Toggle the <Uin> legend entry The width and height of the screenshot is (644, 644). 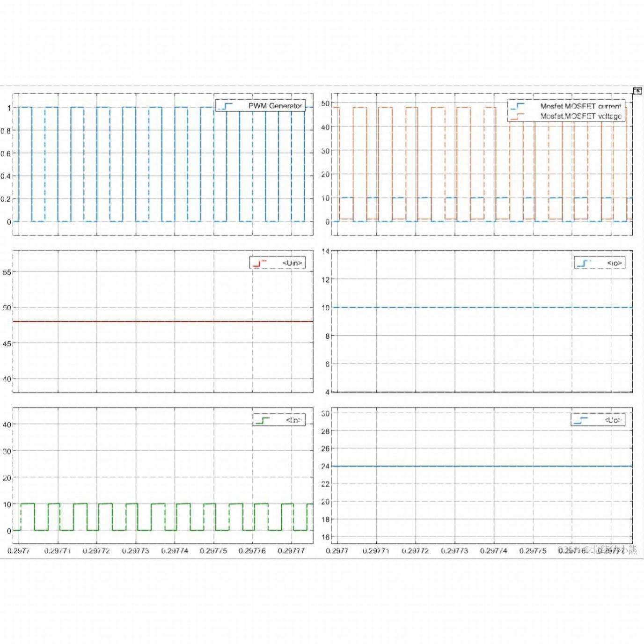tap(278, 263)
